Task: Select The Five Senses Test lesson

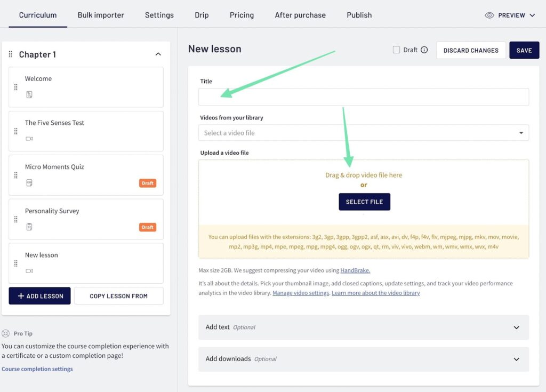Action: point(86,131)
